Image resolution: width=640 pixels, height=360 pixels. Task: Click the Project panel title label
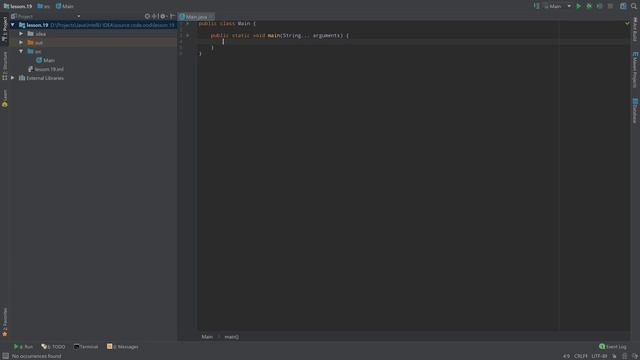[x=25, y=16]
